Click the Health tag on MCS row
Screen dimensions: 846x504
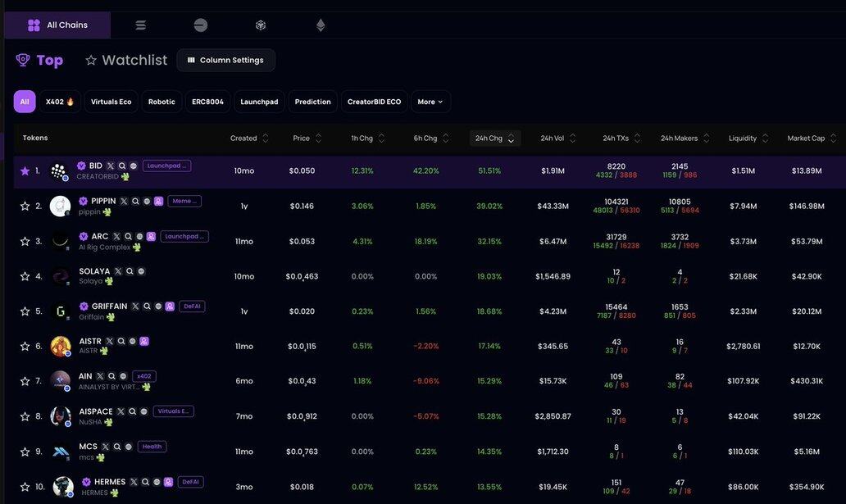coord(152,447)
